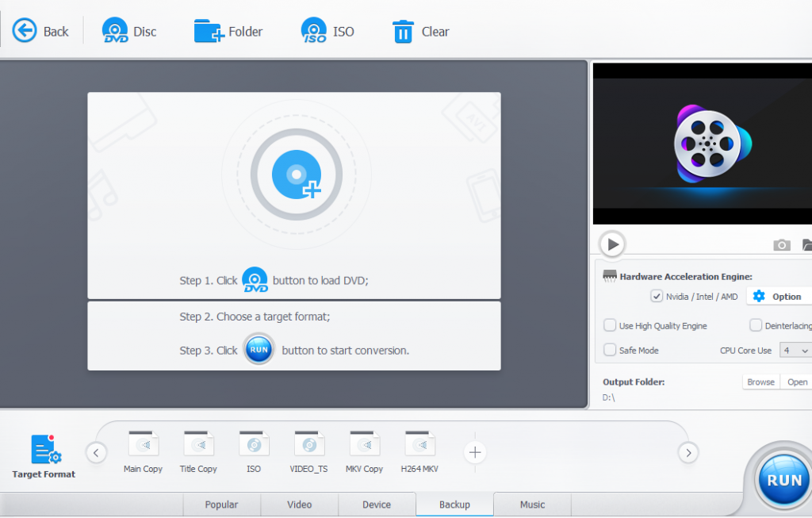This screenshot has width=812, height=518.
Task: Click the output path D:\ text
Action: click(608, 397)
